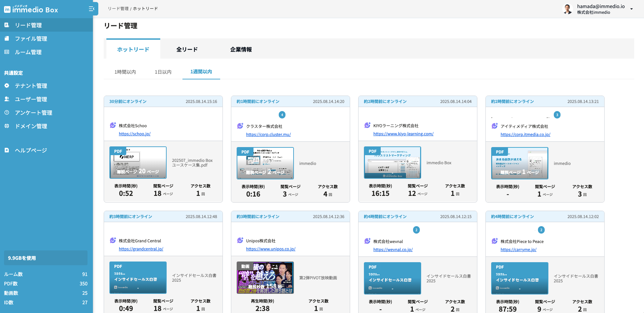Open the https://schoo.jp/ link

click(x=135, y=134)
